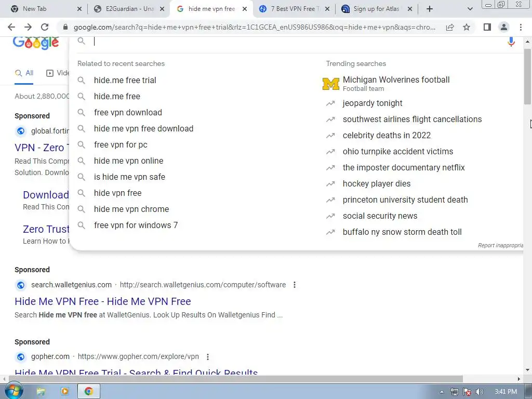Viewport: 532px width, 399px height.
Task: Go forward one page
Action: (28, 27)
